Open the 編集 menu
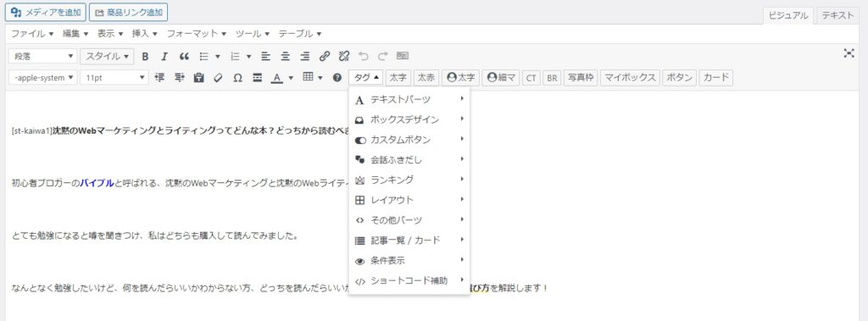The height and width of the screenshot is (321, 868). pyautogui.click(x=75, y=34)
